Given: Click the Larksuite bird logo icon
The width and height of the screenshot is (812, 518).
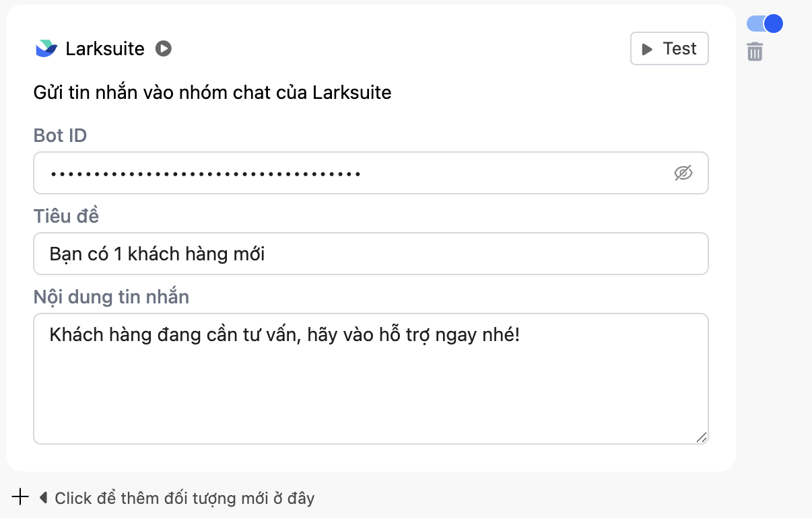Looking at the screenshot, I should click(46, 49).
